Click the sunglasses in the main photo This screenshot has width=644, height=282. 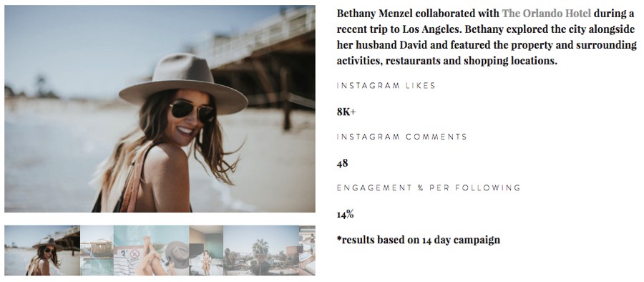click(x=192, y=110)
